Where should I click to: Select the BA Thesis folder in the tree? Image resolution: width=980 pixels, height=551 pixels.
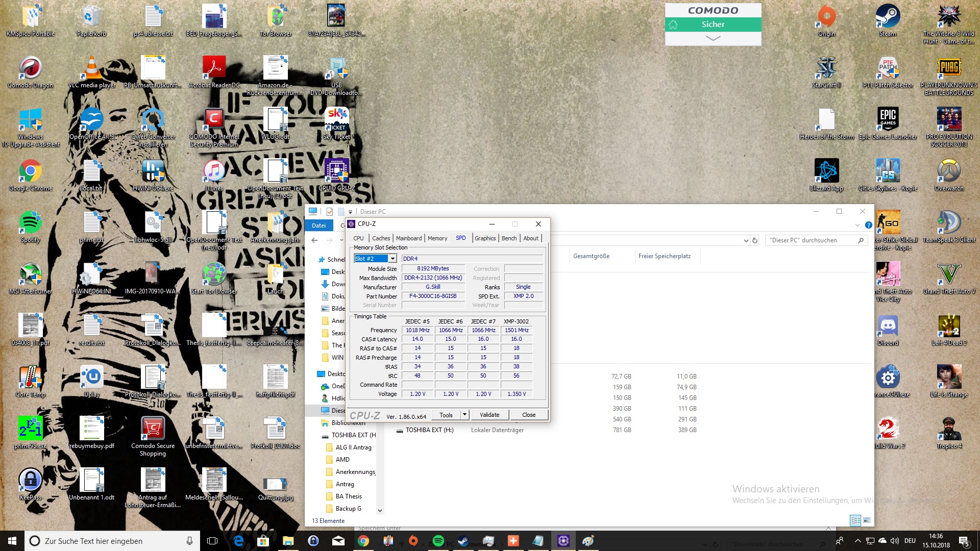[x=349, y=496]
